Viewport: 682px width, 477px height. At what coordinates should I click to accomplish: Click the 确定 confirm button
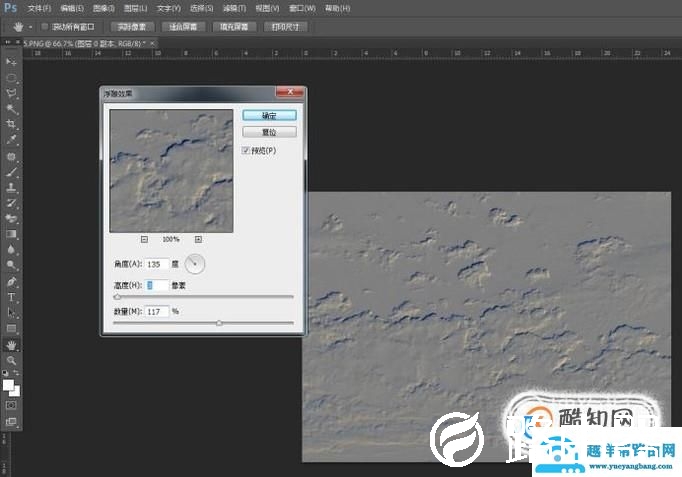(x=269, y=116)
